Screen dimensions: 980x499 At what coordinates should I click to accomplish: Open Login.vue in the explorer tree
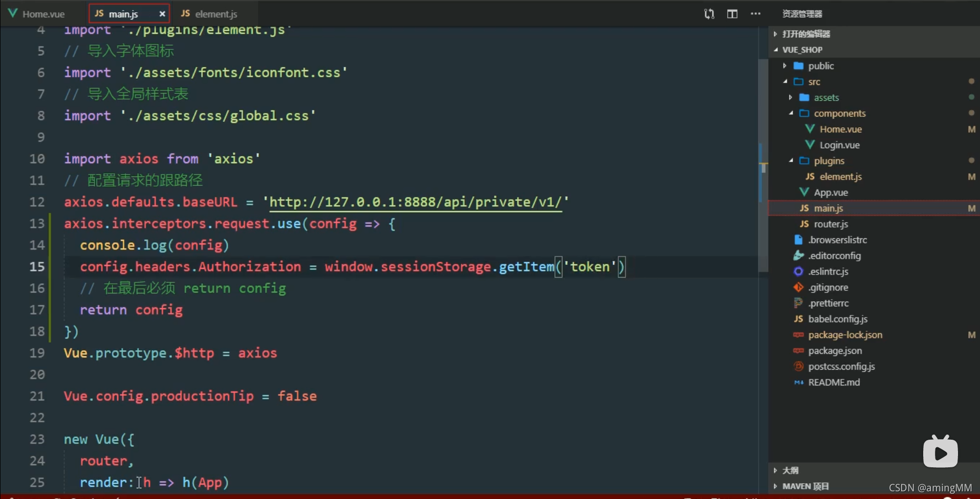pyautogui.click(x=839, y=145)
